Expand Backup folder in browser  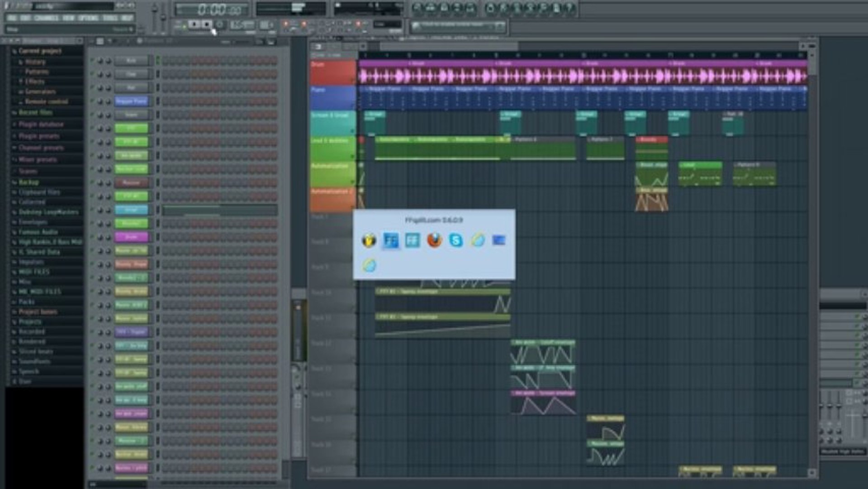[x=28, y=182]
